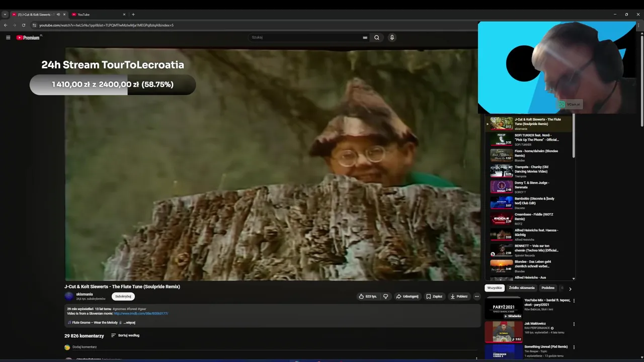Play Bamboléo Discrete Club Edit

click(529, 203)
